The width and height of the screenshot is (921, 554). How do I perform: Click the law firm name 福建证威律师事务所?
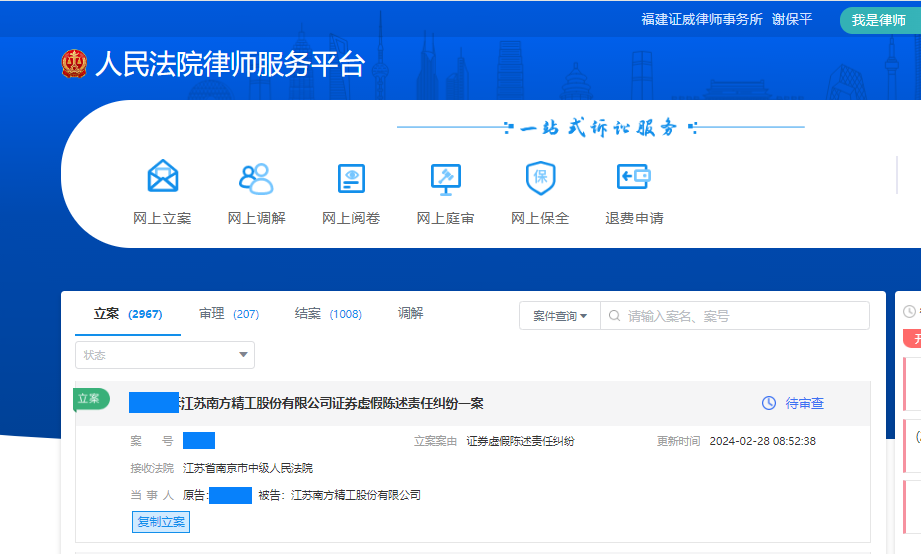tap(701, 19)
